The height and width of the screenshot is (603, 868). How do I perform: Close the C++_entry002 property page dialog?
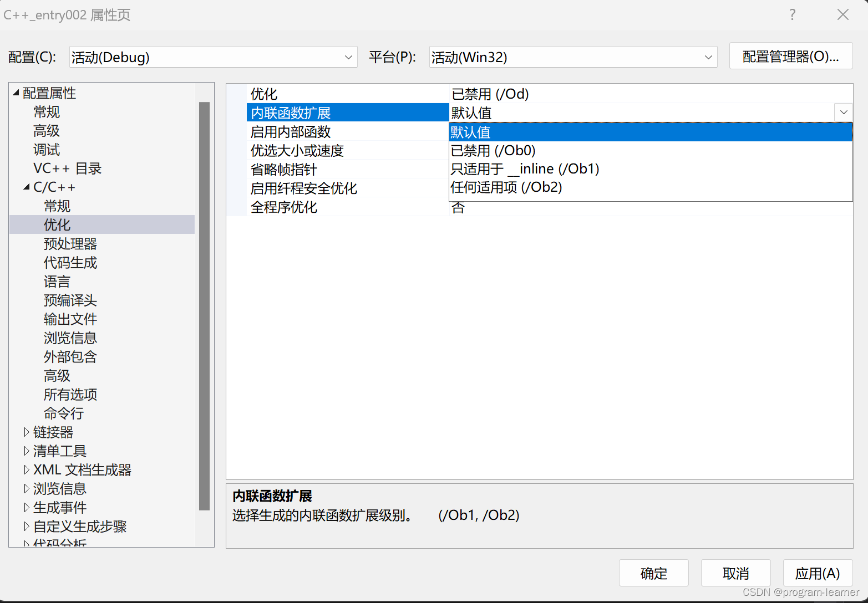click(842, 15)
